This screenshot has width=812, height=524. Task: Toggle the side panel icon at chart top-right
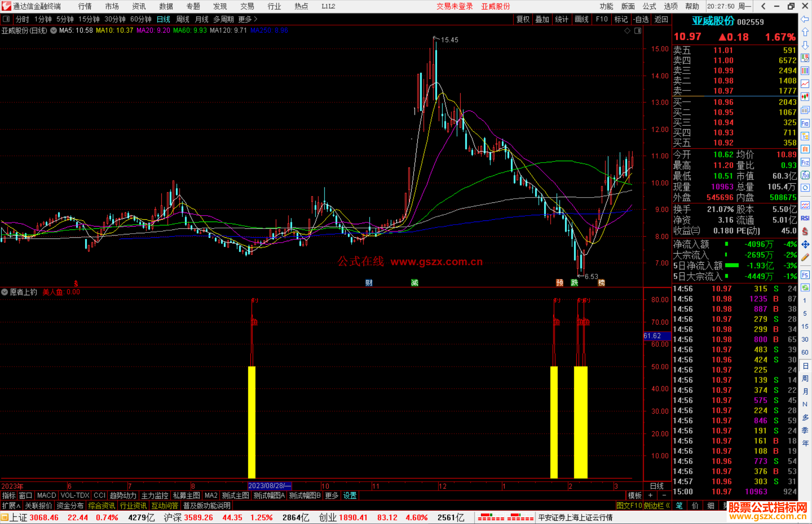pos(638,31)
